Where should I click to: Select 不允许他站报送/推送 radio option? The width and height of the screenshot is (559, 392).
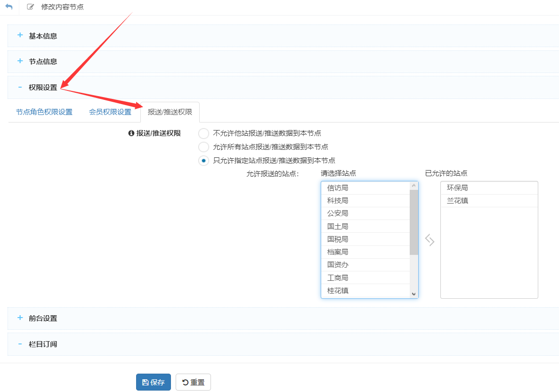203,133
